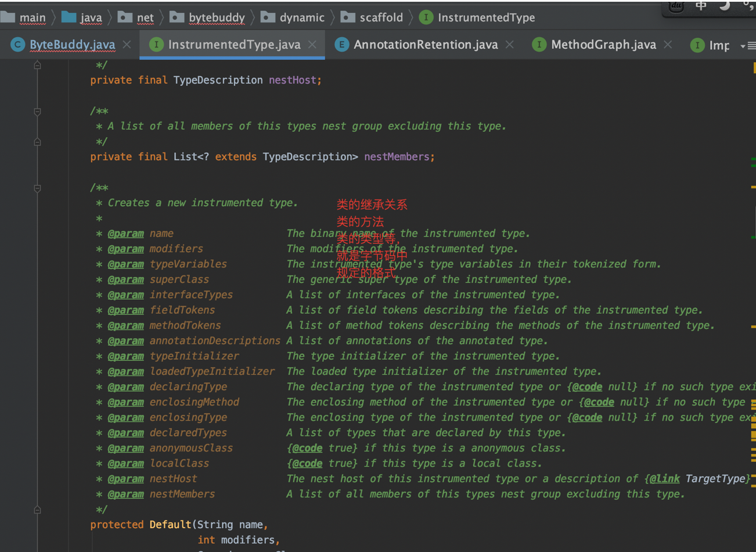
Task: Close the MethodGraph.java tab
Action: tap(668, 45)
